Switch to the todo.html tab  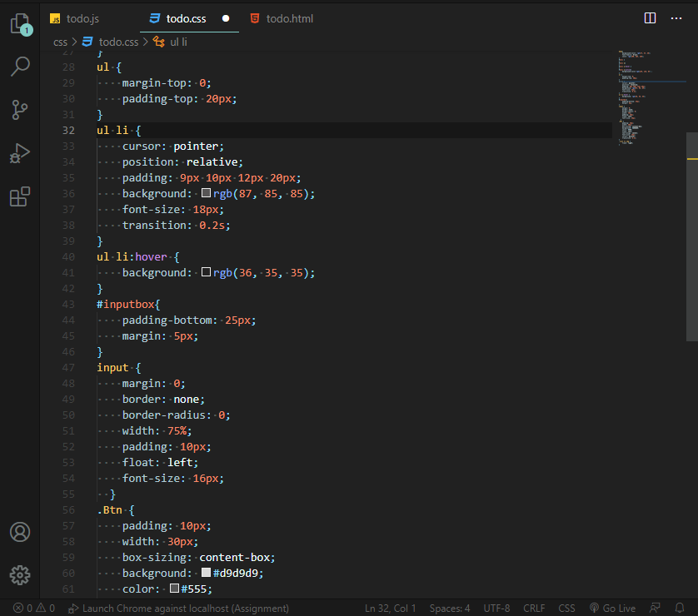[x=282, y=18]
